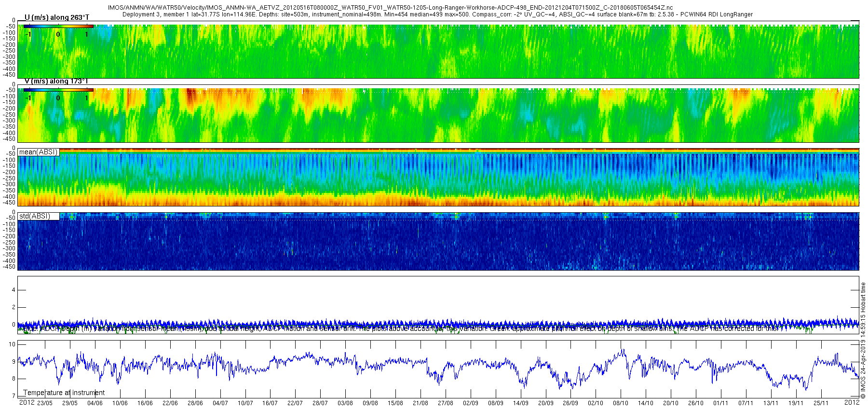Viewport: 868px width, 410px height.
Task: Click the '28/07' date tick label
Action: coord(320,403)
